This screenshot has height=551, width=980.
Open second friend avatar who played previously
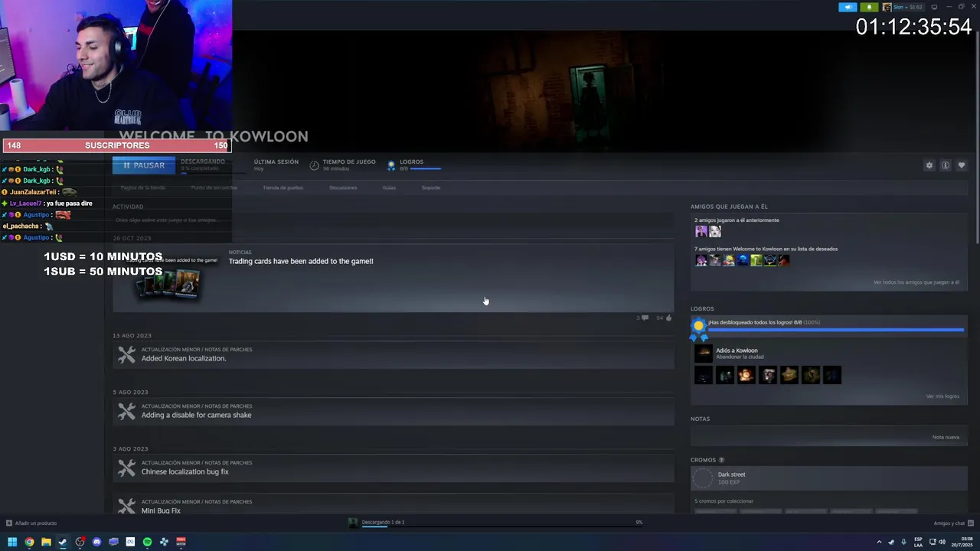click(x=715, y=231)
